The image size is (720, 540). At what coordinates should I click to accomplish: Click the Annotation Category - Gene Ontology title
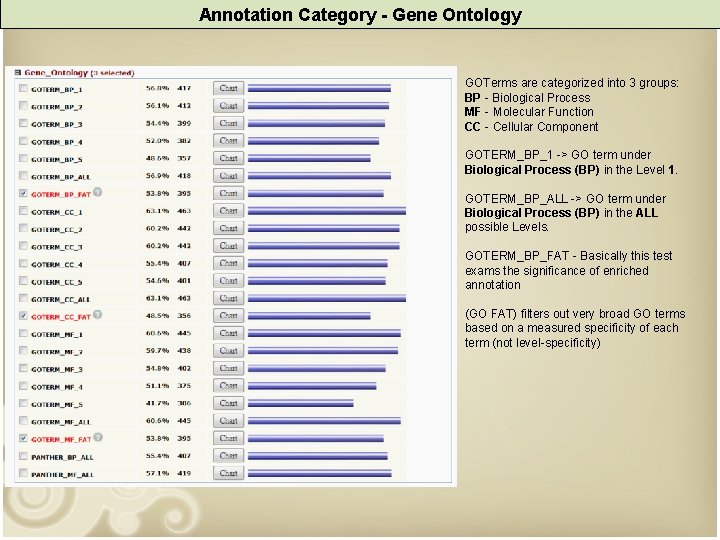pos(360,15)
